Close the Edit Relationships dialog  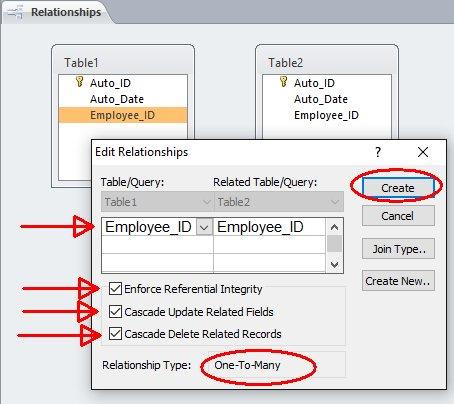click(x=423, y=152)
